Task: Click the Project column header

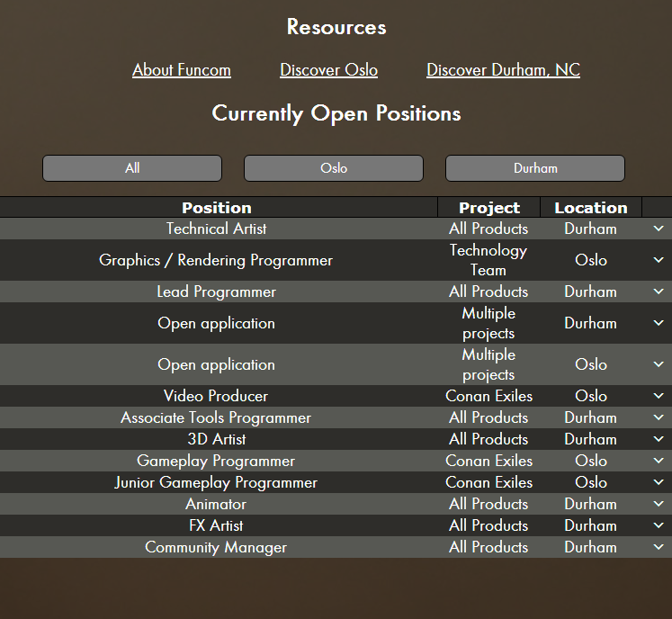Action: 489,208
